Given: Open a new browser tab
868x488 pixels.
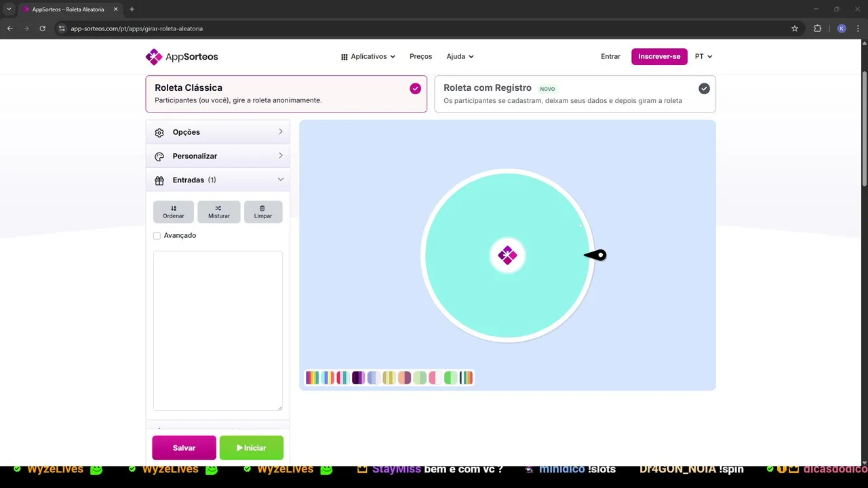Looking at the screenshot, I should 132,9.
